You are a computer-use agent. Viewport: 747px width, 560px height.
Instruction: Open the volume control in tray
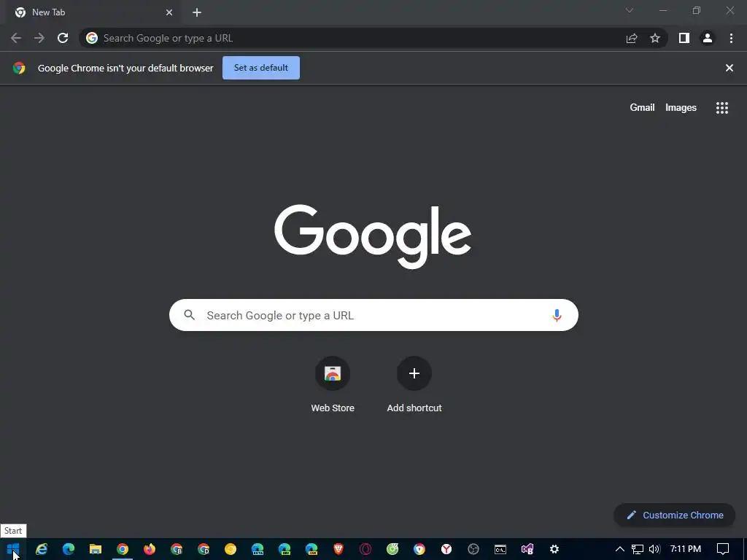654,549
